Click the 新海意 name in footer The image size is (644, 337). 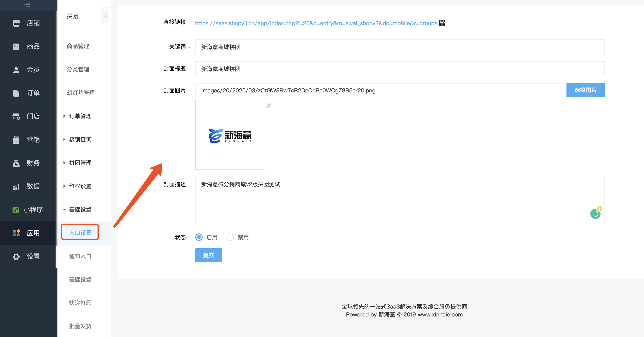point(386,315)
